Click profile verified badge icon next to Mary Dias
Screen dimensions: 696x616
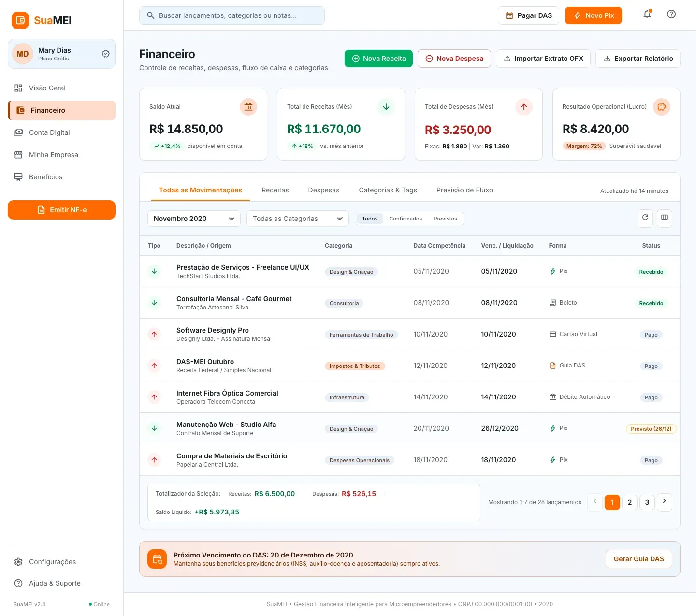coord(106,54)
